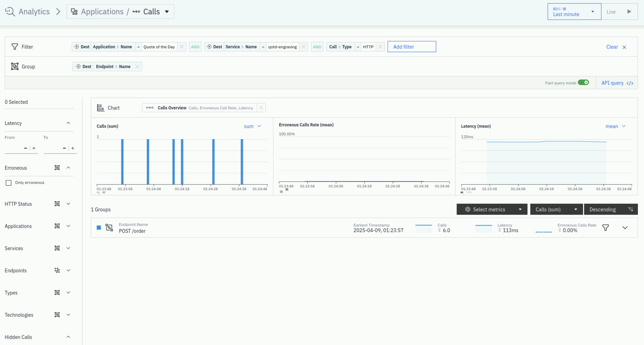Decrease the Latency From value
Image resolution: width=644 pixels, height=345 pixels.
coord(26,148)
